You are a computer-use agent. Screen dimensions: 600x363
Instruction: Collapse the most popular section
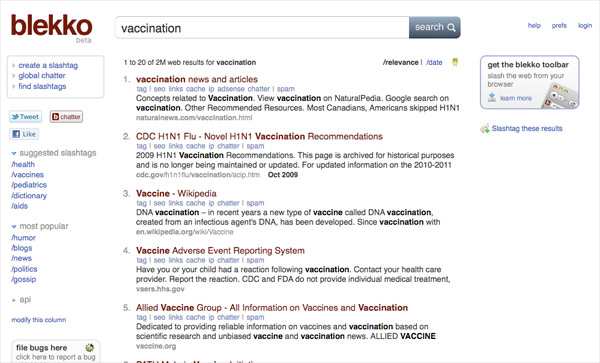coord(14,226)
